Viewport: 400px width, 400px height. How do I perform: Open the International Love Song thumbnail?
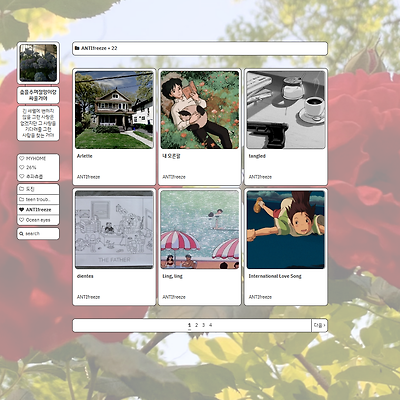coord(286,230)
